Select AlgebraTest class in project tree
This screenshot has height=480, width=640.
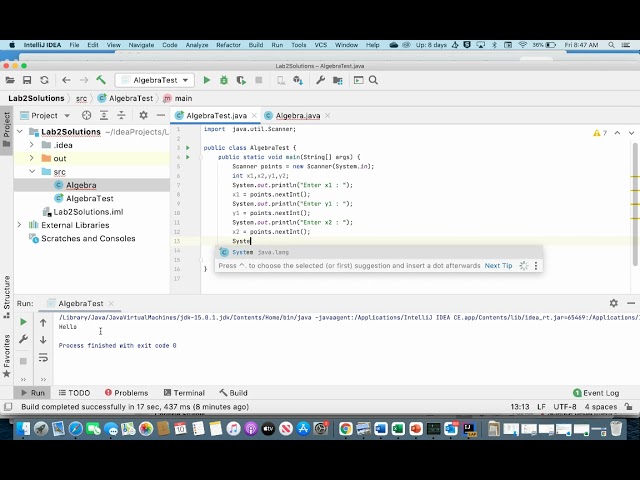coord(89,198)
